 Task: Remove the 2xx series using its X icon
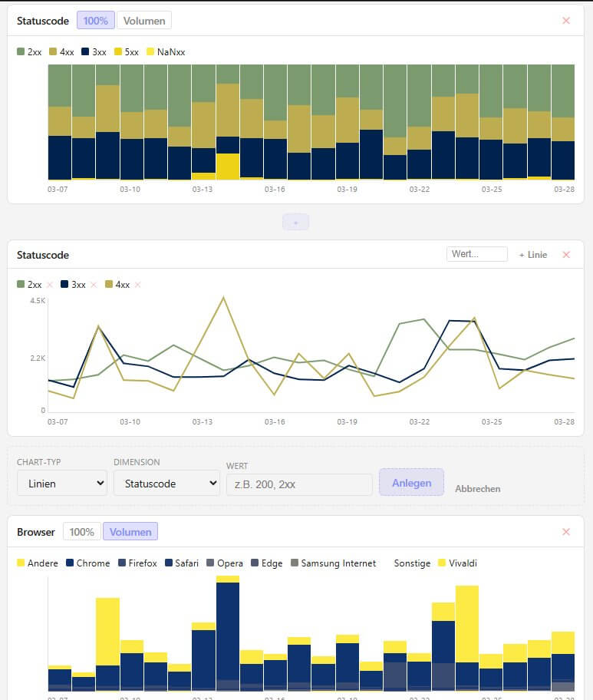49,284
